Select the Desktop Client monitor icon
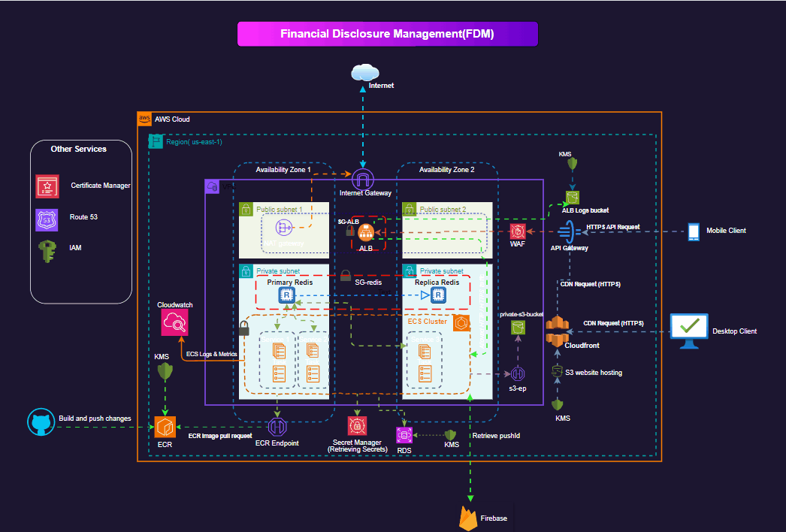Screen dimensions: 786x532 pos(689,331)
